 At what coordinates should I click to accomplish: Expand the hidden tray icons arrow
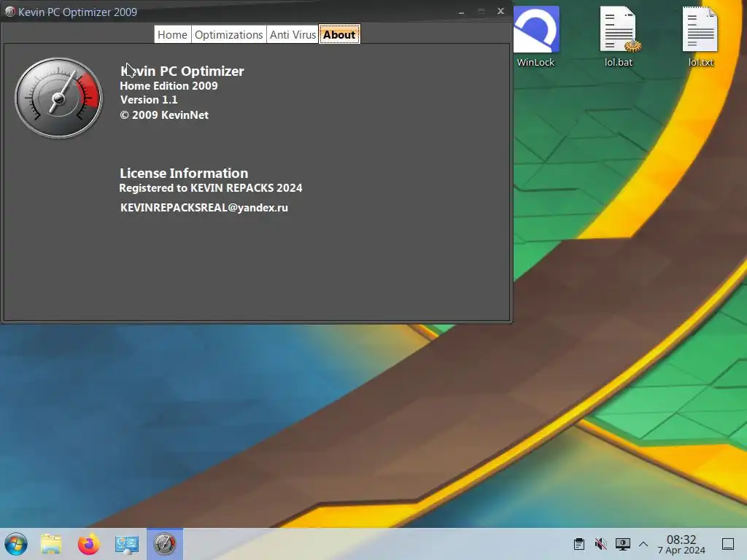pos(643,544)
